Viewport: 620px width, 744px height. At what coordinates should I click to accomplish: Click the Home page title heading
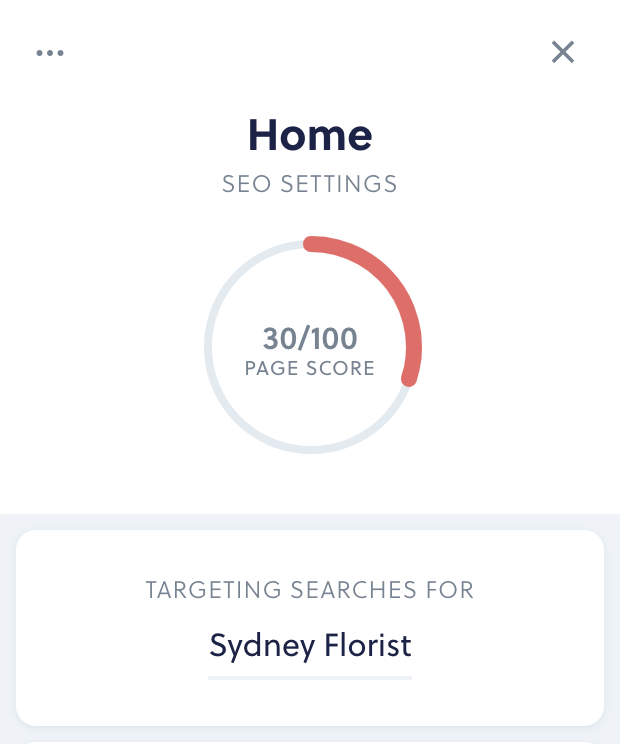click(310, 136)
